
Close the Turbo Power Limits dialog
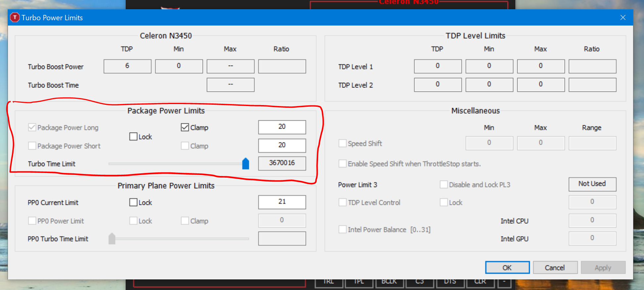623,17
